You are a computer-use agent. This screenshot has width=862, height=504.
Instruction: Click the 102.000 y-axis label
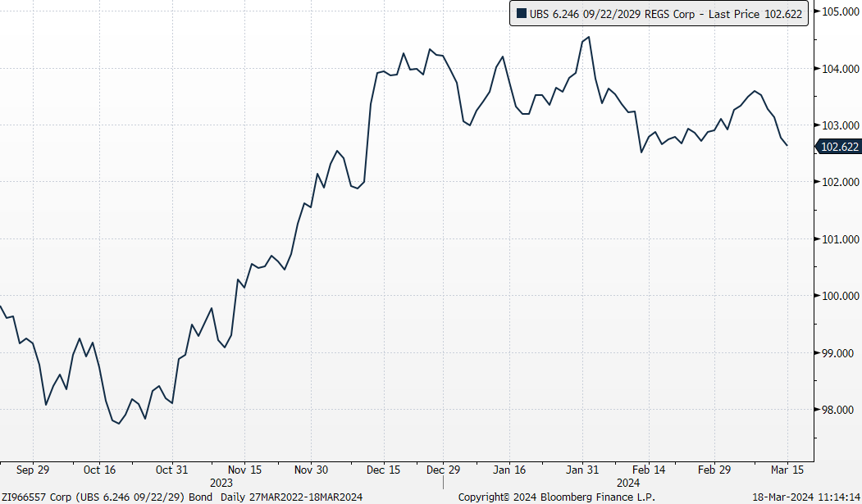(x=840, y=182)
